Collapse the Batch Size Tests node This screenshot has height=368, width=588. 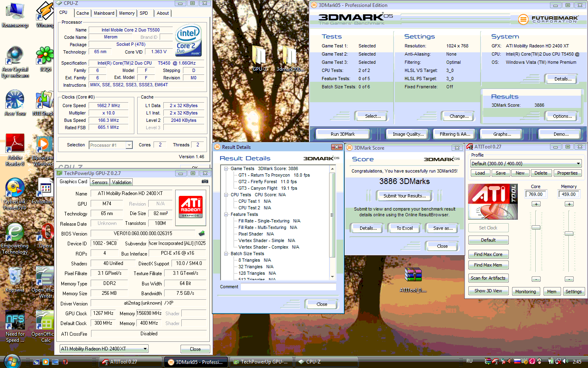click(x=226, y=254)
